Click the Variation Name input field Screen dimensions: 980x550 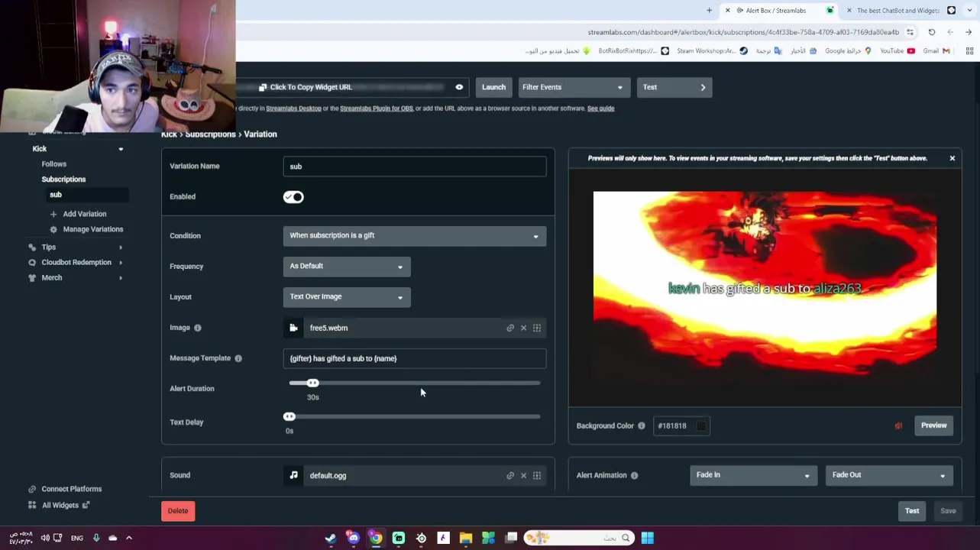(415, 167)
